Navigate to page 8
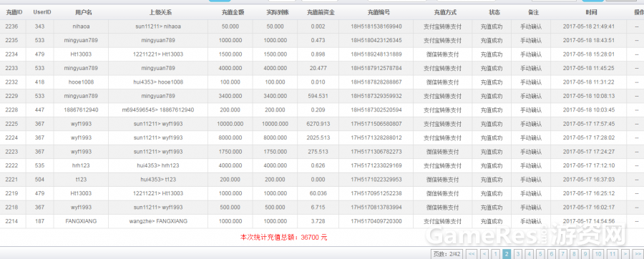644x259 pixels. (574, 254)
